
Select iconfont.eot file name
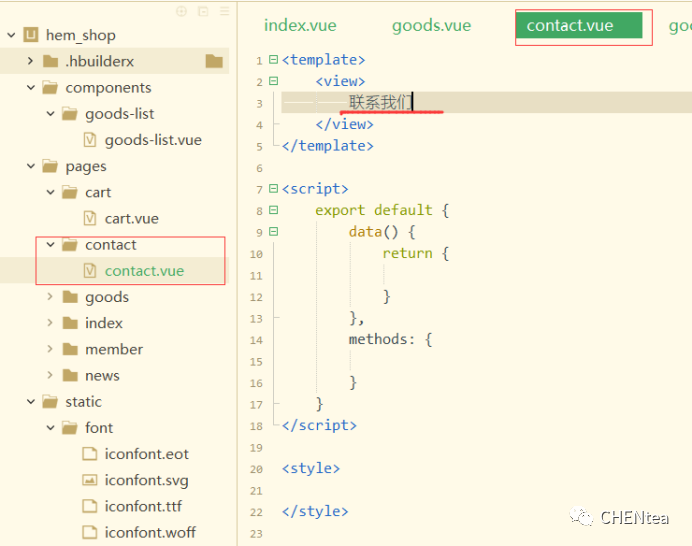click(147, 454)
